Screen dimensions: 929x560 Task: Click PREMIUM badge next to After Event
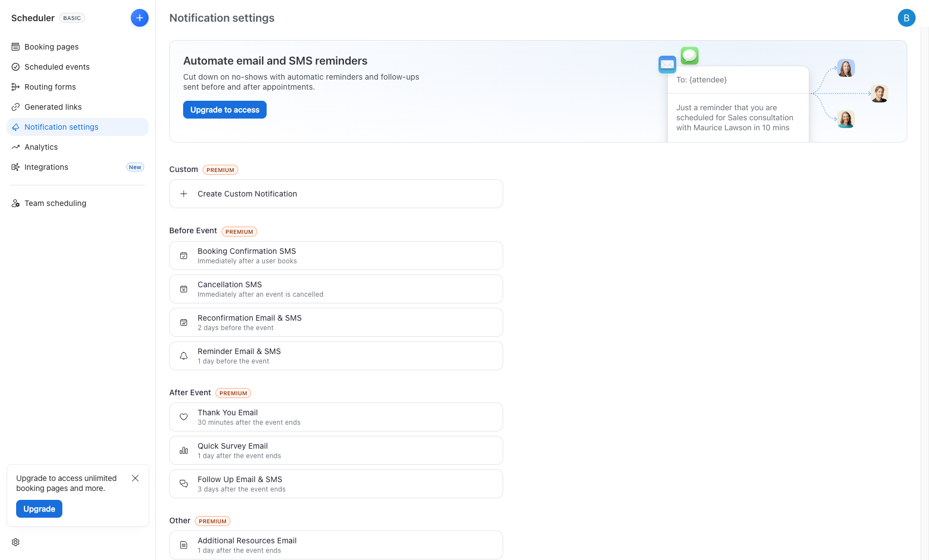(x=233, y=393)
